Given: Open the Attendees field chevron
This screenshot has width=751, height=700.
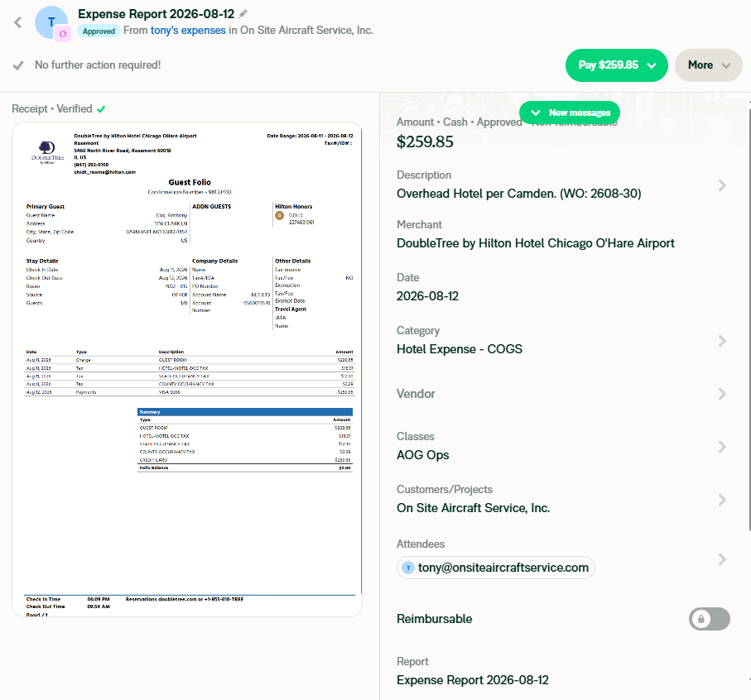Looking at the screenshot, I should pos(722,559).
